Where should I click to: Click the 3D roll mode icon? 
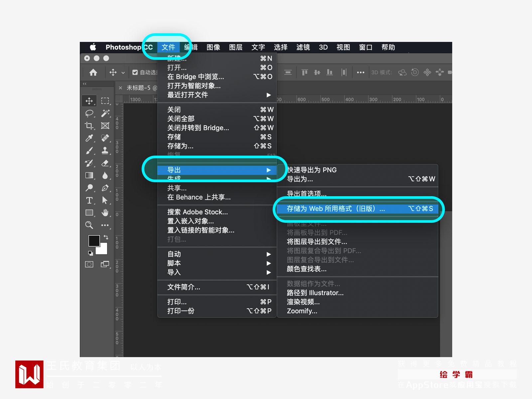pos(415,72)
